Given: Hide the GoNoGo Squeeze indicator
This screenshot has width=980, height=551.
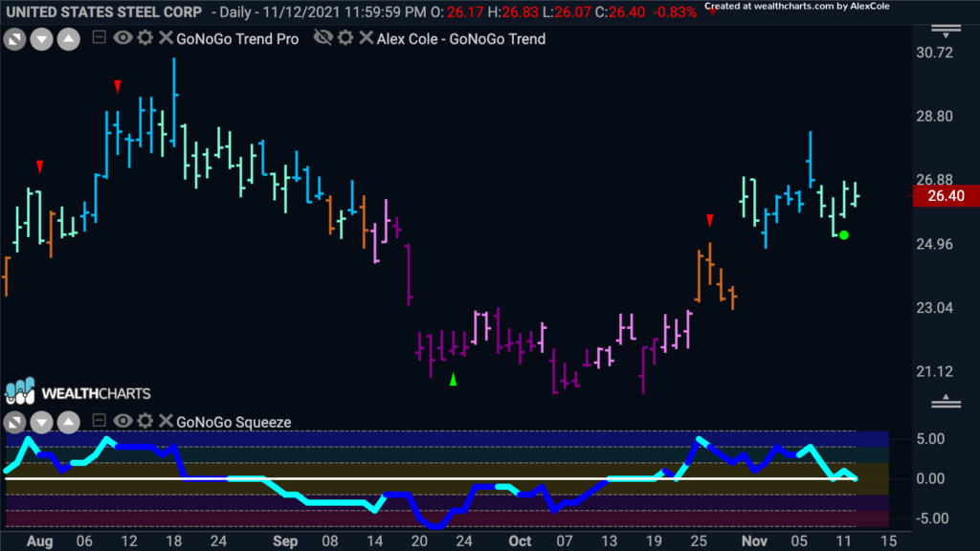Looking at the screenshot, I should tap(122, 421).
